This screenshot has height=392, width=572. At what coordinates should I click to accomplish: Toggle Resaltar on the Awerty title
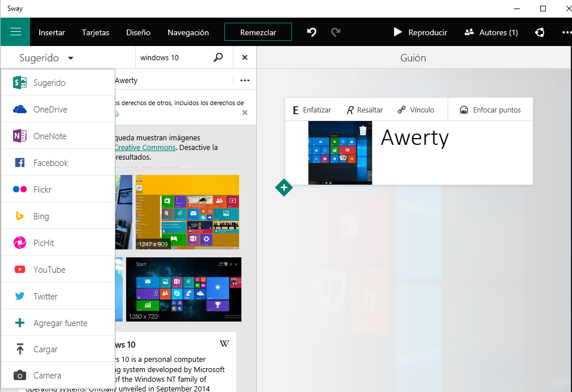point(364,109)
